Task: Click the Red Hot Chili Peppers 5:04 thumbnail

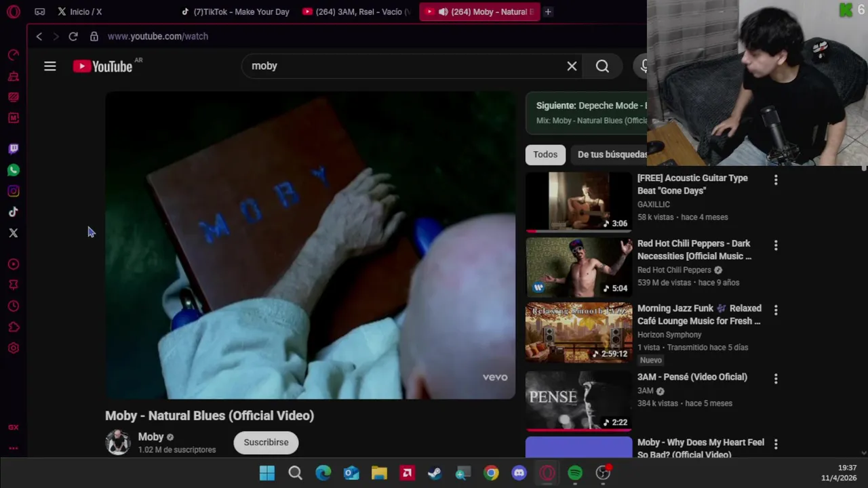Action: click(579, 267)
